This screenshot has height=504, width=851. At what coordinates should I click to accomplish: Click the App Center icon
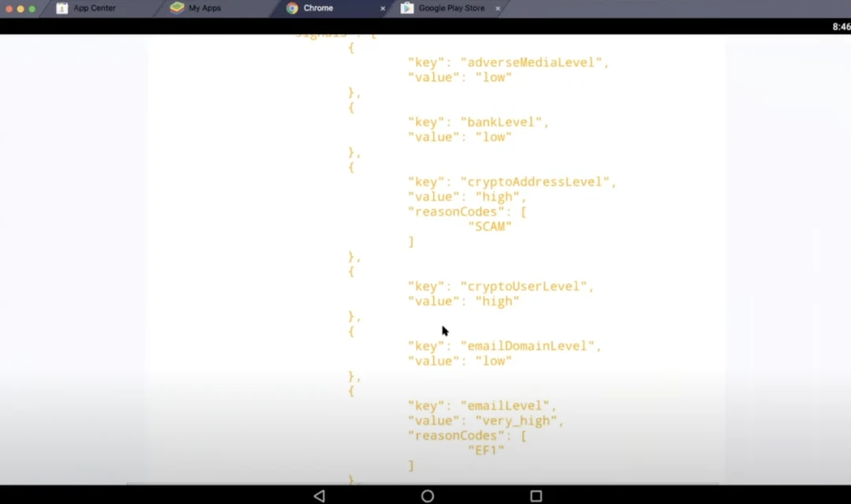point(62,8)
